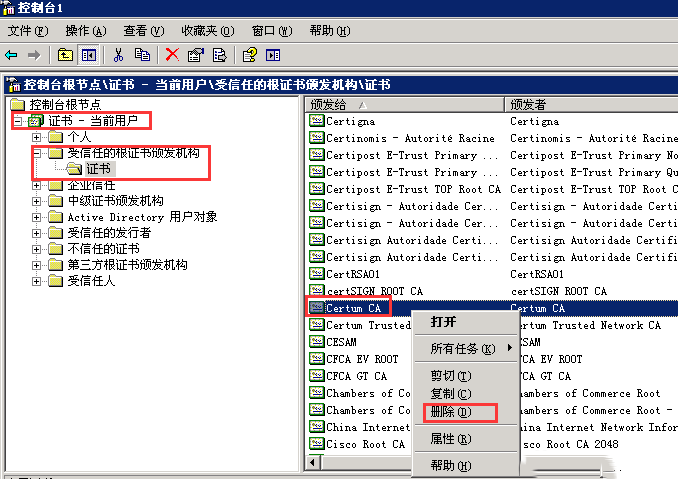Click the Forward arrow toolbar icon
The height and width of the screenshot is (479, 678).
[x=34, y=55]
